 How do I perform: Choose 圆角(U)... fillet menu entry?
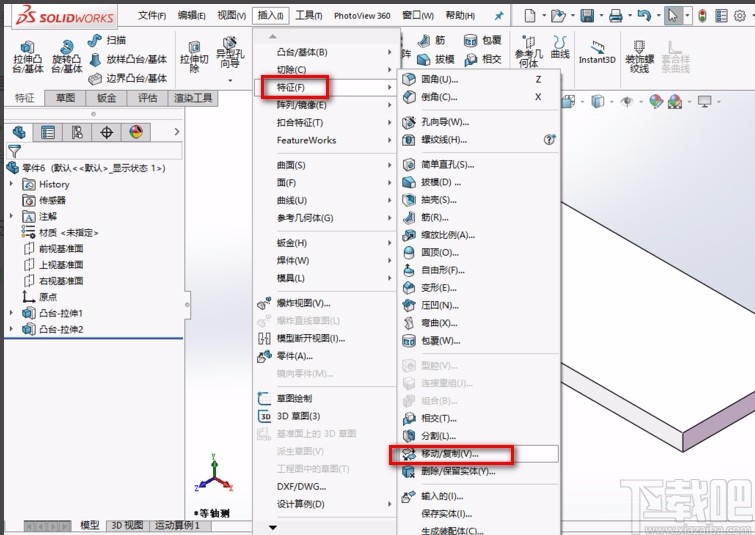(x=479, y=79)
